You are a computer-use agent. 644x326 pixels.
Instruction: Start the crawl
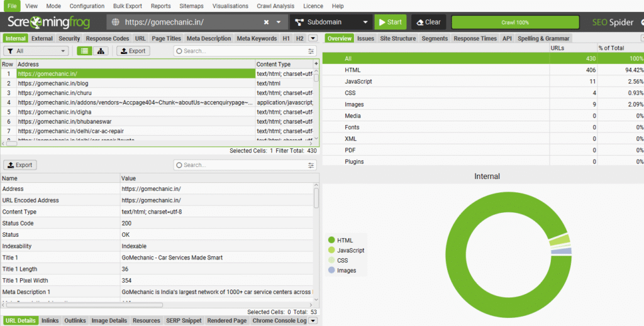[390, 22]
